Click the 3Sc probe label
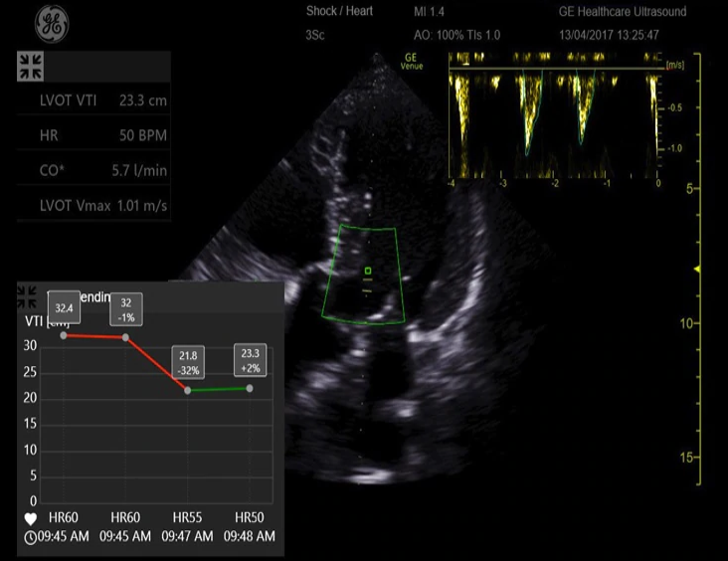The width and height of the screenshot is (728, 561). [315, 35]
